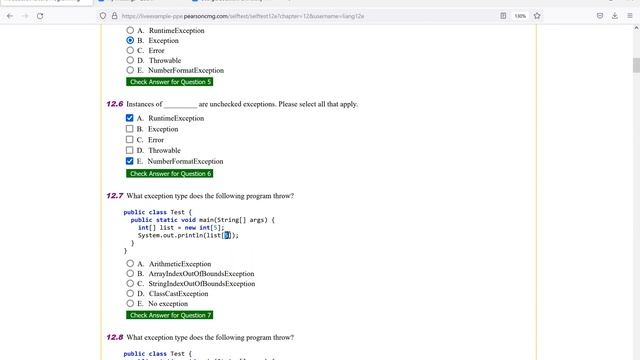Click the scrollbar up arrow
This screenshot has width=640, height=360.
[x=636, y=28]
